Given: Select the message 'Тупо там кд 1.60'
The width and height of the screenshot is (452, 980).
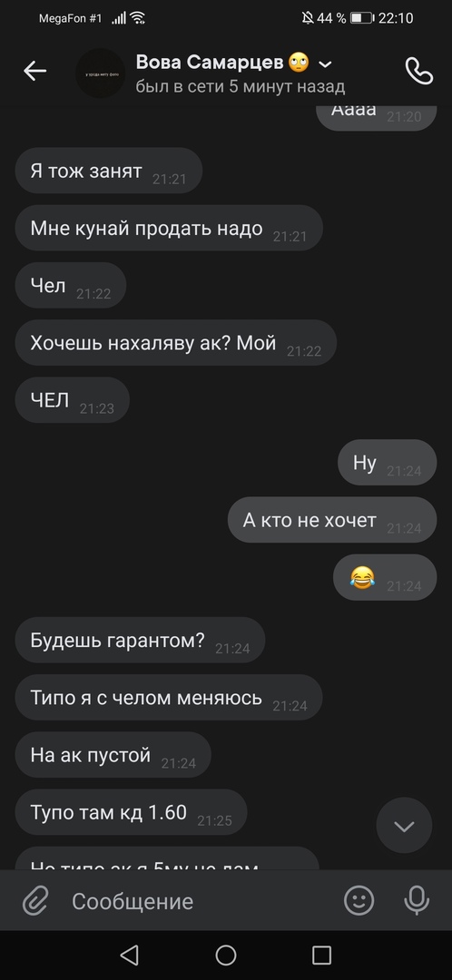Looking at the screenshot, I should pos(132,812).
